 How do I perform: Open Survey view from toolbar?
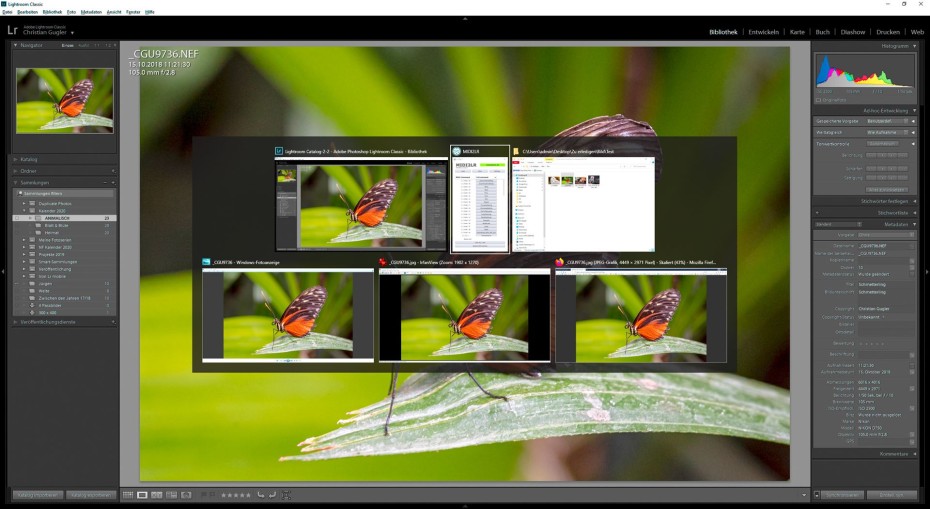click(x=171, y=495)
